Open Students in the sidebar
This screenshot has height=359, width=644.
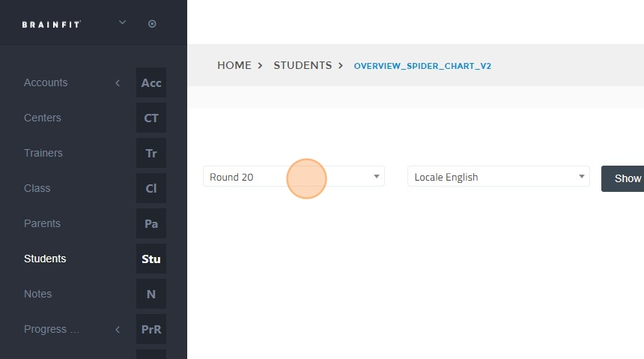(x=45, y=259)
